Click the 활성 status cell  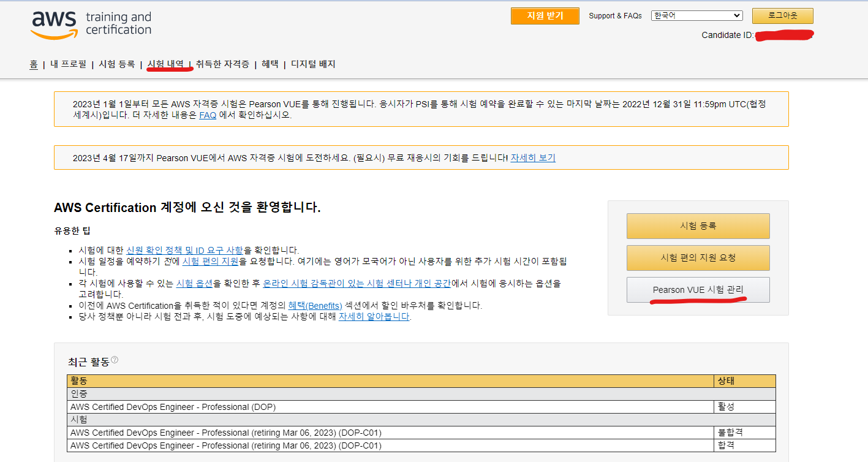(x=745, y=407)
